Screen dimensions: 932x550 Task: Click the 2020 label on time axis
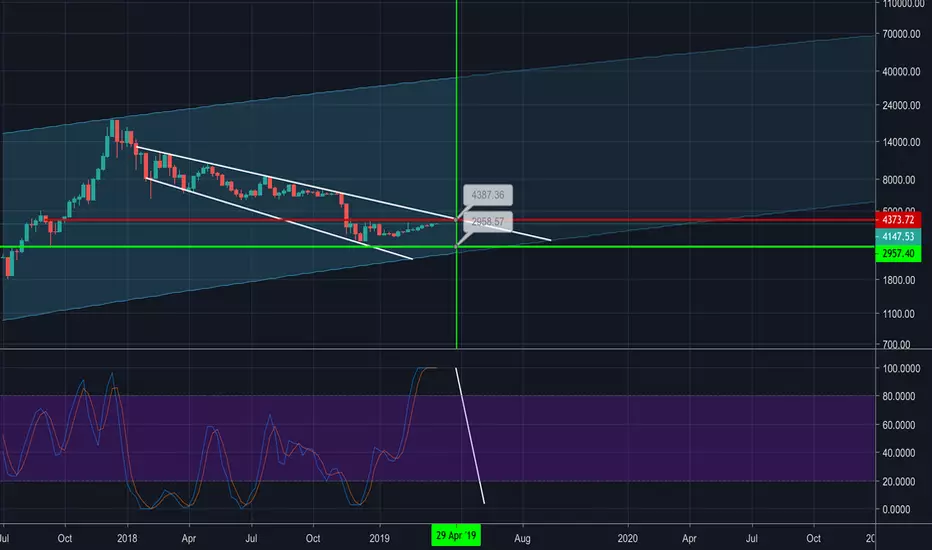[627, 538]
